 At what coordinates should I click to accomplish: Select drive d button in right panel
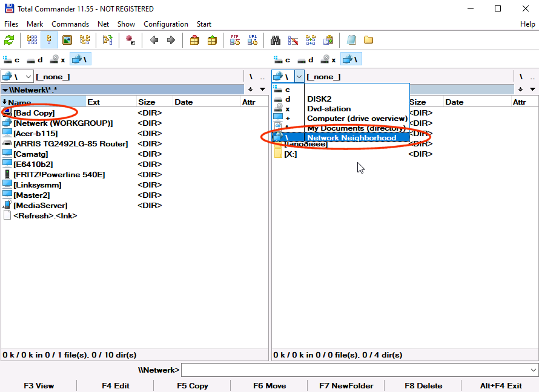[306, 60]
